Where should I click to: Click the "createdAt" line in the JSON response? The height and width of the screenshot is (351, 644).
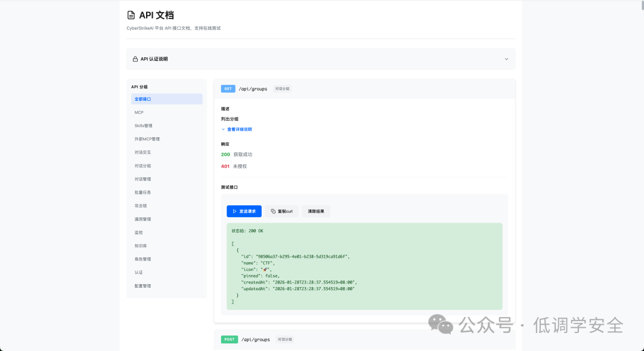pos(299,282)
